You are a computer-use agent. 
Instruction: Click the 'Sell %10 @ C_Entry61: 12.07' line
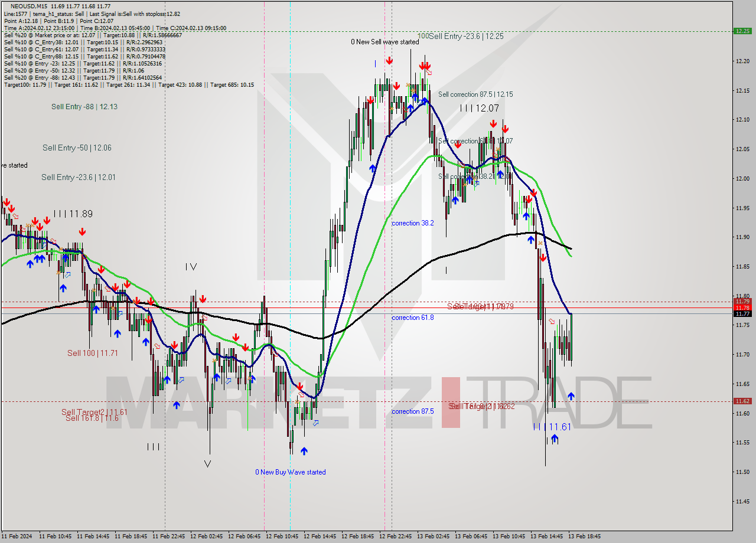[84, 49]
